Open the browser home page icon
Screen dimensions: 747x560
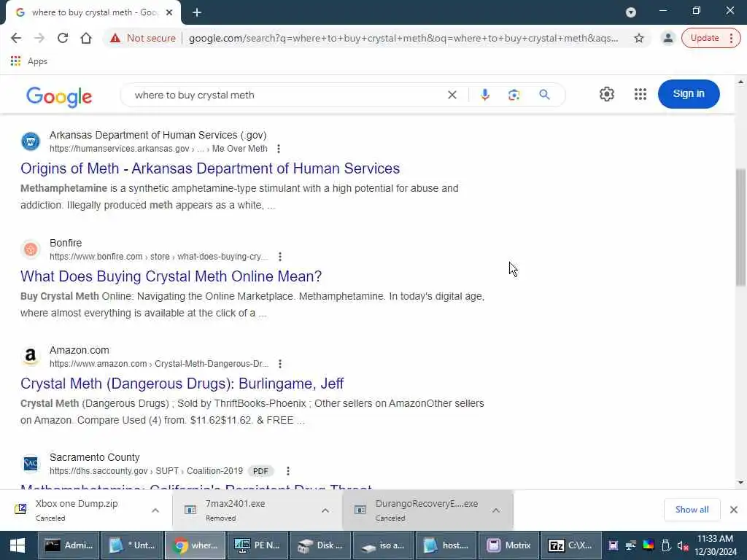pyautogui.click(x=86, y=38)
